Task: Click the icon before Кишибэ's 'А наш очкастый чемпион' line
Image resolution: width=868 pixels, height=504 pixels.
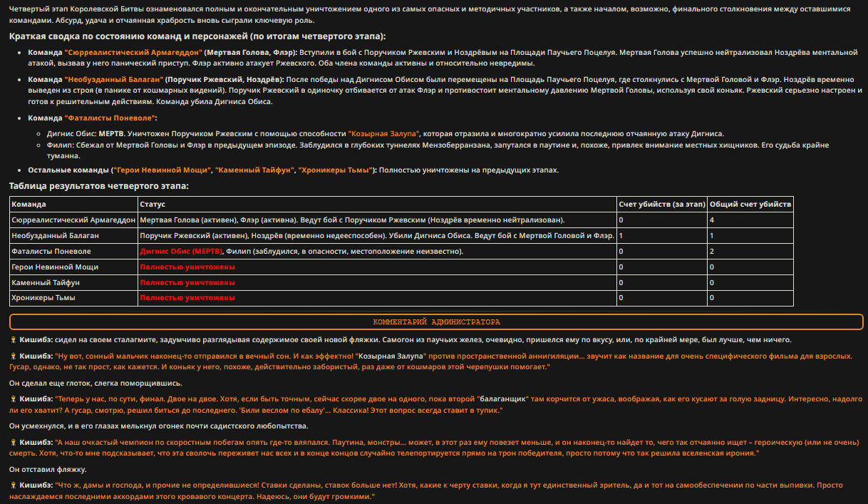Action: [x=14, y=442]
